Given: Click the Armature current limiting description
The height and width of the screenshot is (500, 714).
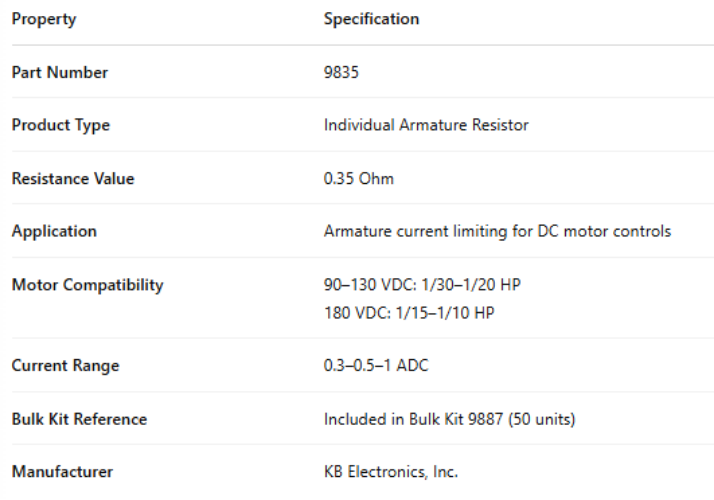Looking at the screenshot, I should click(497, 231).
